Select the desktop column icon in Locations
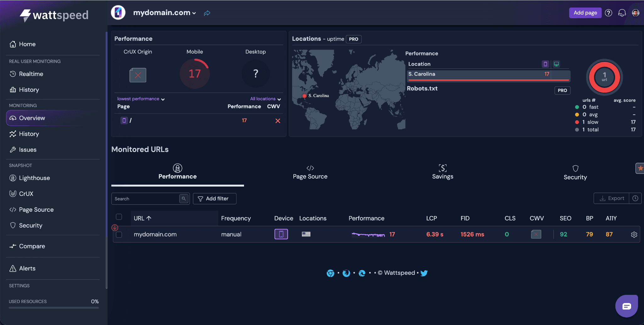644x325 pixels. [x=556, y=64]
